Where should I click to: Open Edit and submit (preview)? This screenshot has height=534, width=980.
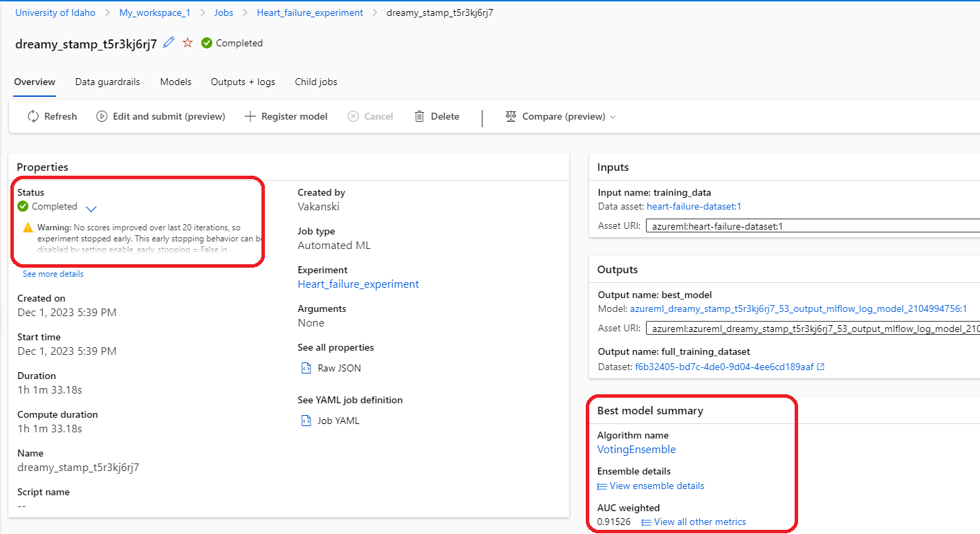[160, 116]
